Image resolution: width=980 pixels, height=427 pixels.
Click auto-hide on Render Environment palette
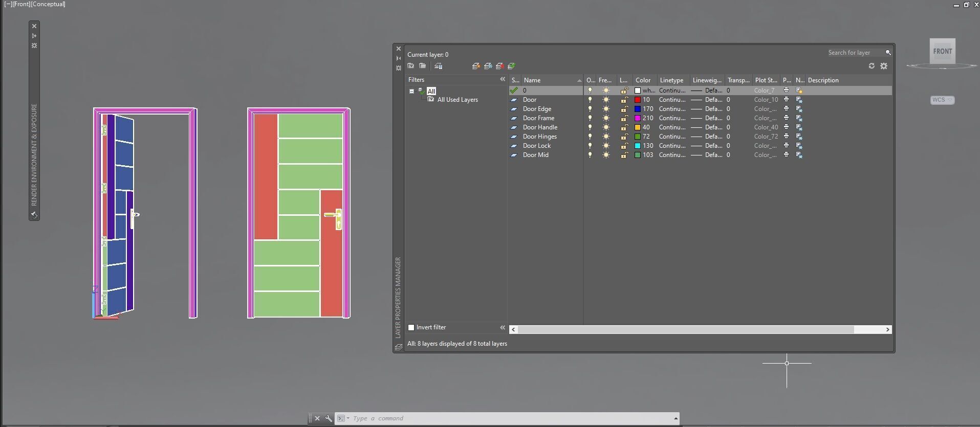[x=34, y=36]
